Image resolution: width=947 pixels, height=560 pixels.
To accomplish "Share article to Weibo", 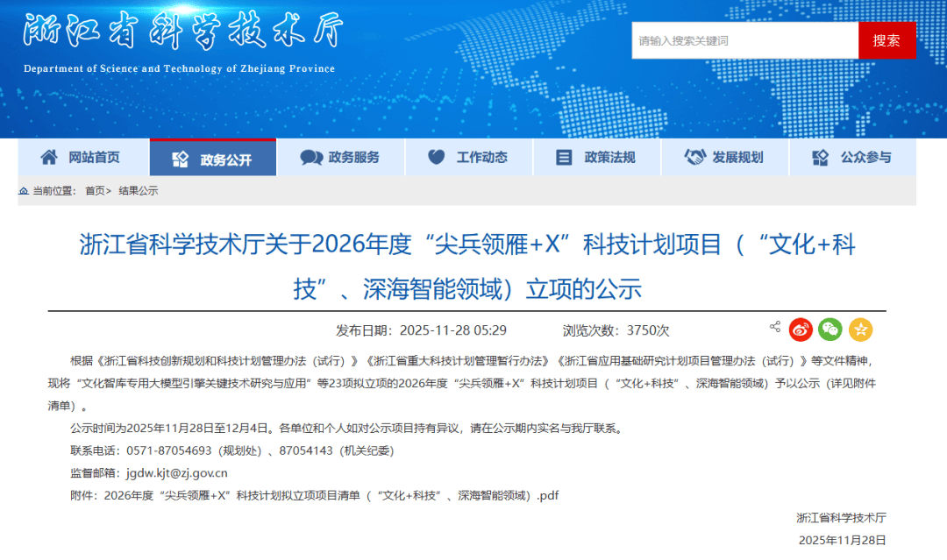I will tap(801, 330).
